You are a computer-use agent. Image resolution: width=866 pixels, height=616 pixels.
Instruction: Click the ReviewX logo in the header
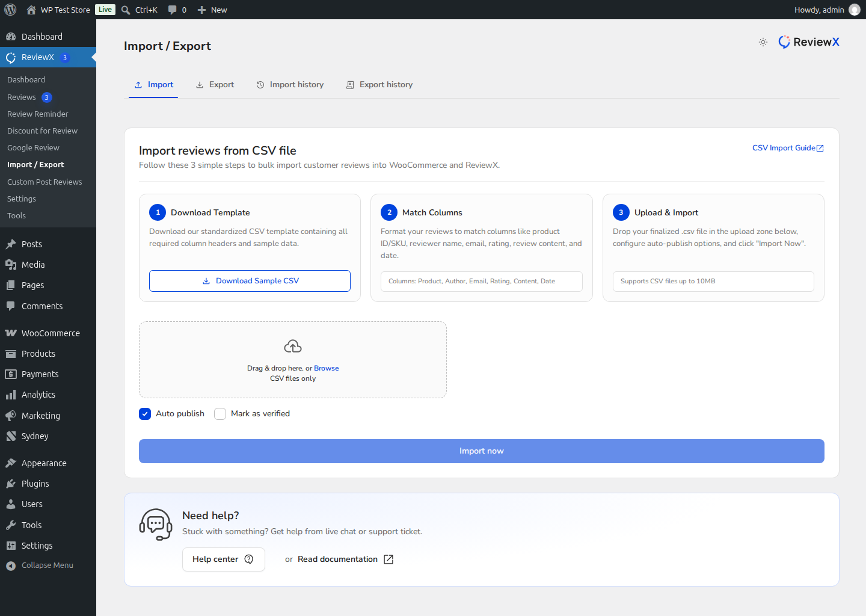[x=809, y=42]
